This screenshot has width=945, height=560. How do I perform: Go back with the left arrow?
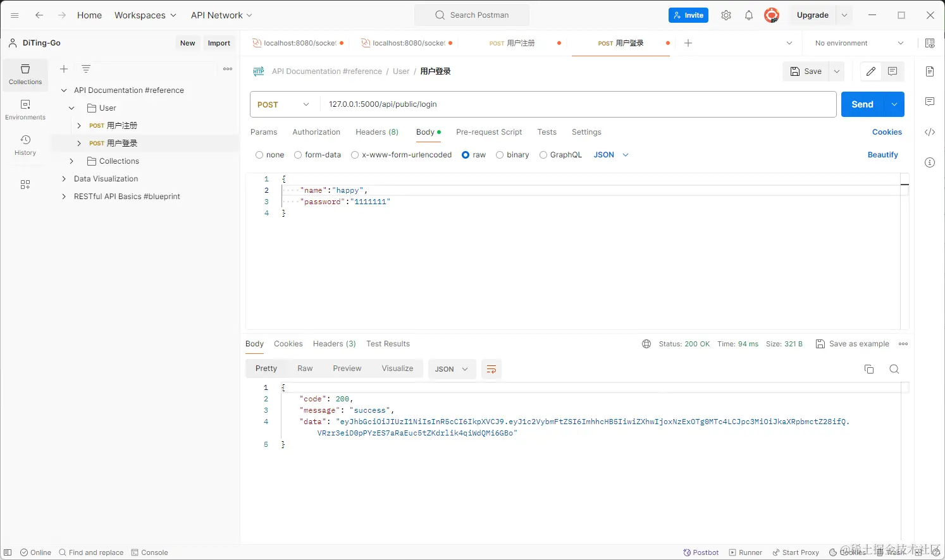pos(39,15)
